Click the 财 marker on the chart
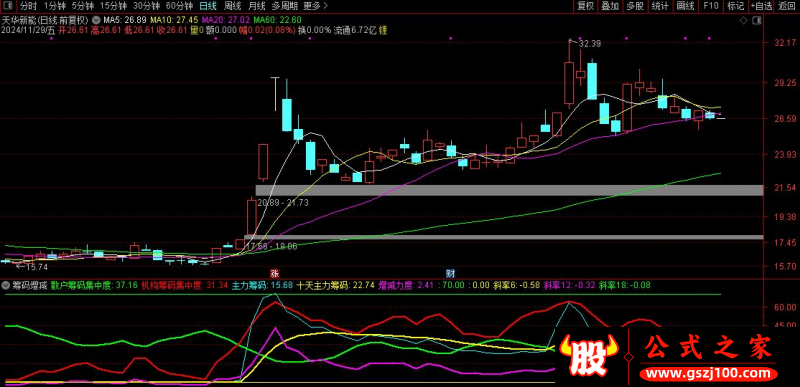Viewport: 800px width, 387px height. [451, 272]
